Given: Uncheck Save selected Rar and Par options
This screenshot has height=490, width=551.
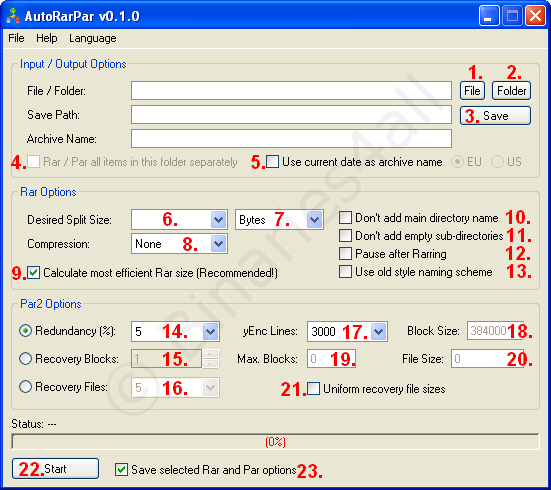Looking at the screenshot, I should (121, 470).
